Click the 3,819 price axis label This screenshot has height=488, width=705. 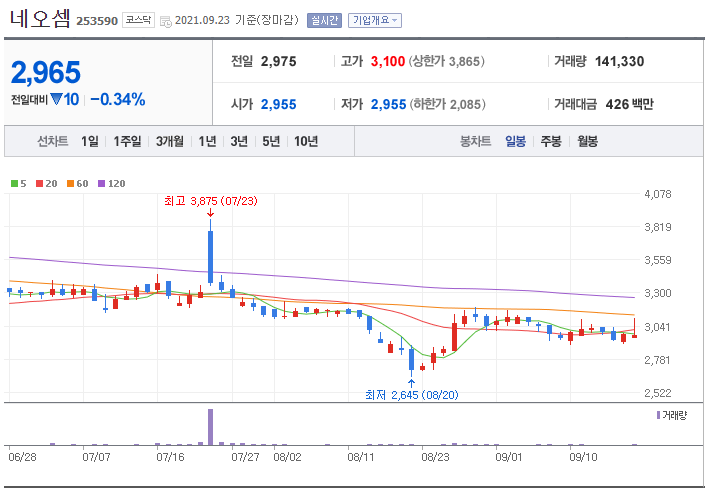point(658,227)
